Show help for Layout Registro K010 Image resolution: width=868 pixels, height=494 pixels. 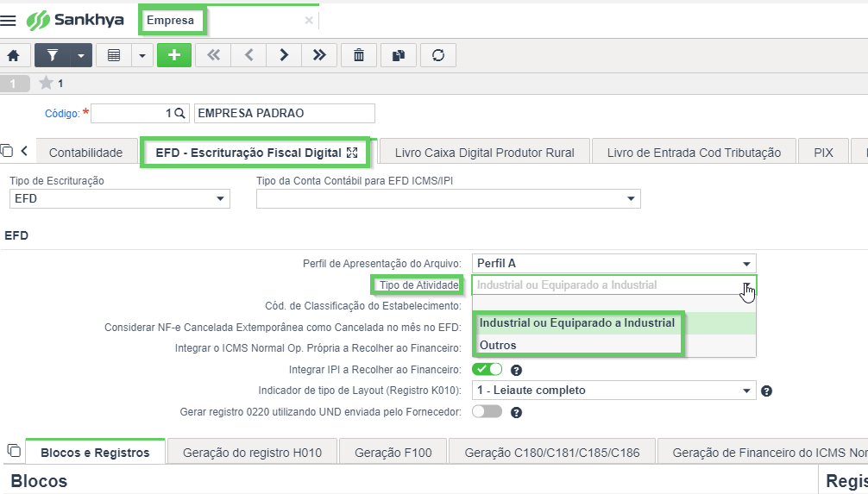pyautogui.click(x=766, y=391)
